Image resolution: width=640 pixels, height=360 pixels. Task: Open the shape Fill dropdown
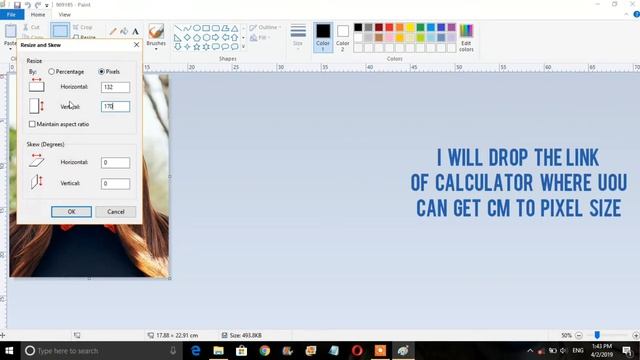260,38
